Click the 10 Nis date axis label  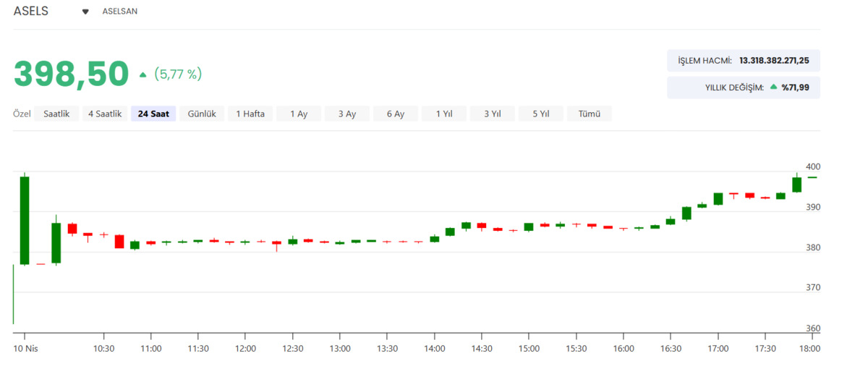pyautogui.click(x=26, y=349)
